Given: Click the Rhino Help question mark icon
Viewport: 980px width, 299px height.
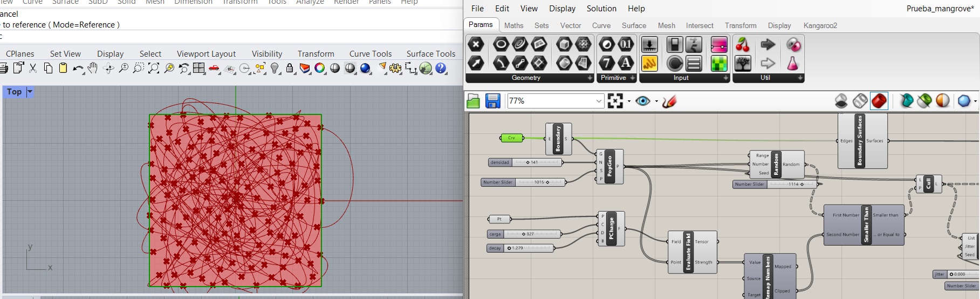Looking at the screenshot, I should (x=441, y=68).
